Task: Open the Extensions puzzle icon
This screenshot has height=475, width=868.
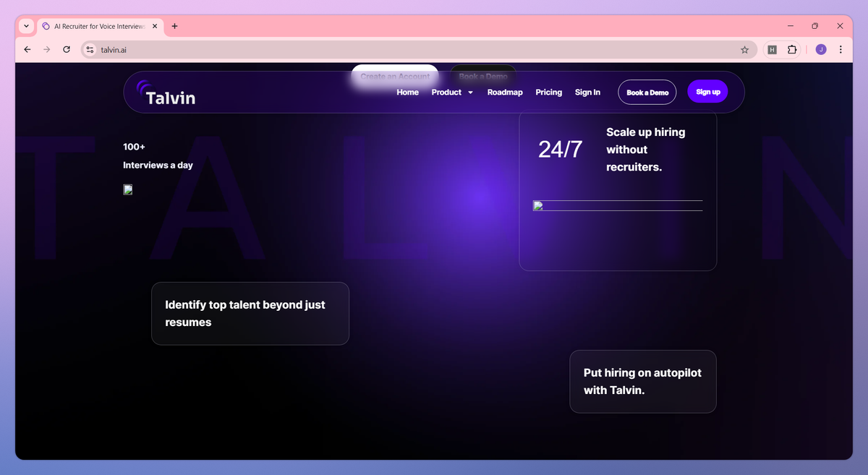Action: tap(792, 50)
